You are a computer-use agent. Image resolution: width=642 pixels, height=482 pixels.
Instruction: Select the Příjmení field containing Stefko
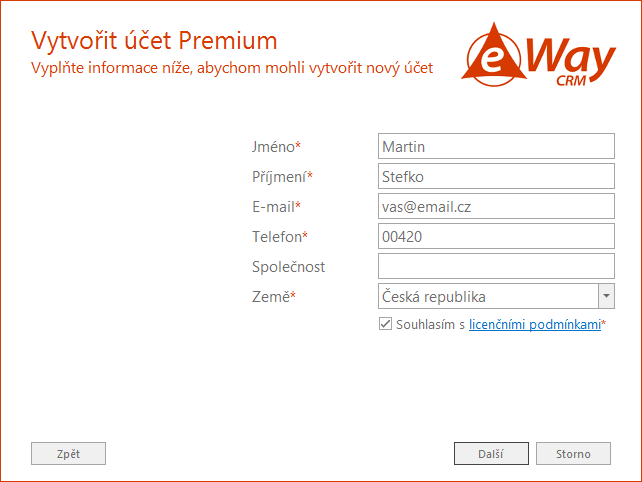point(496,176)
